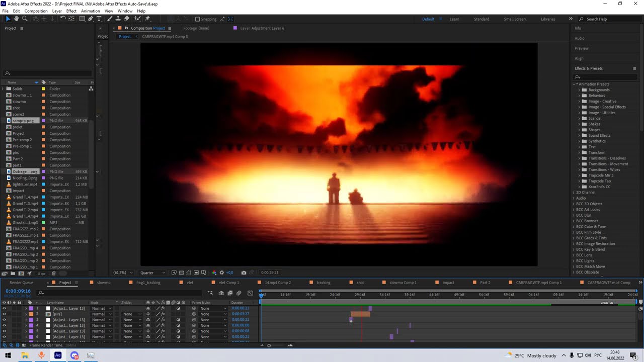644x362 pixels.
Task: Expand the 3D Channel effects category
Action: (x=585, y=193)
